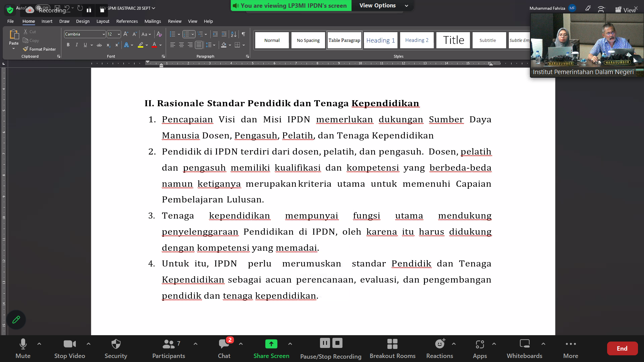The image size is (644, 362).
Task: Apply yellow text highlight color
Action: point(141,45)
